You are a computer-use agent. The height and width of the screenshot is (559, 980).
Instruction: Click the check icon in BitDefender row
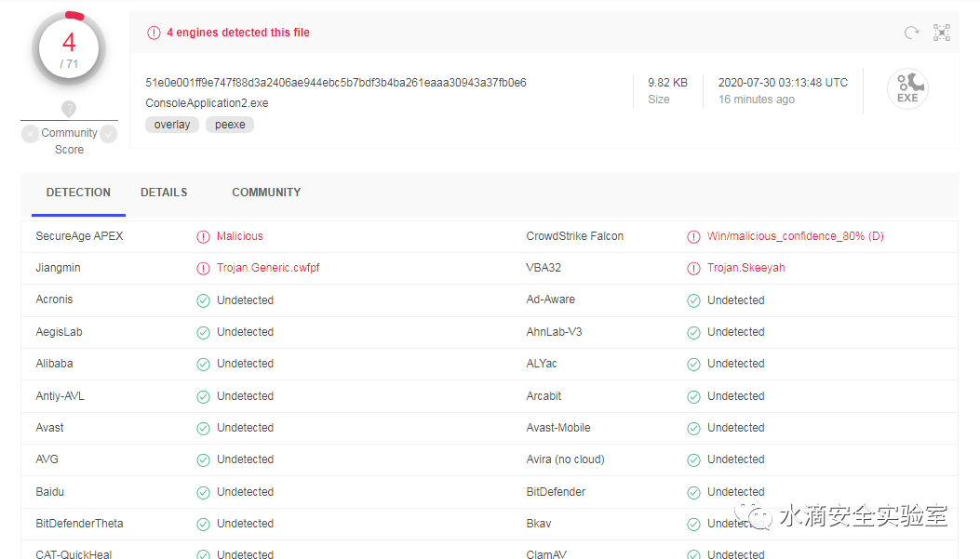click(x=693, y=493)
